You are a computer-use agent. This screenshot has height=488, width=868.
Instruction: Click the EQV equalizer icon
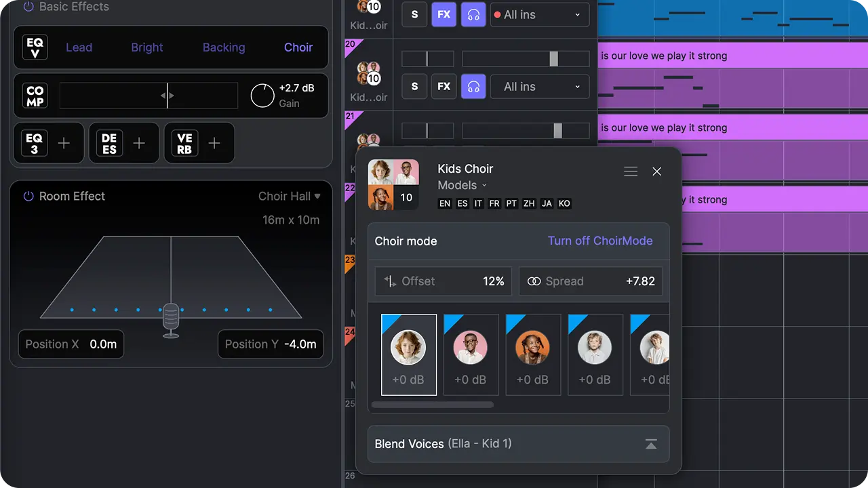tap(35, 47)
